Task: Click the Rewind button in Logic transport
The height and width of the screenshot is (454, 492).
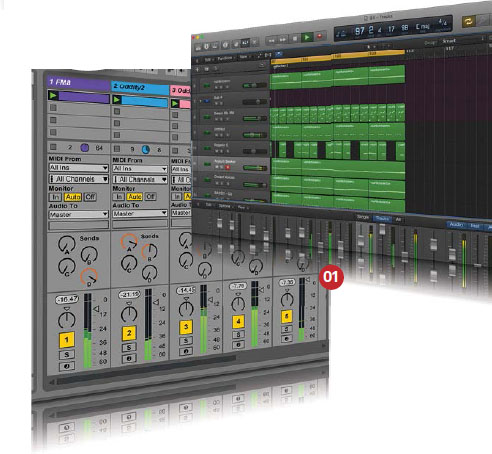Action: 272,41
